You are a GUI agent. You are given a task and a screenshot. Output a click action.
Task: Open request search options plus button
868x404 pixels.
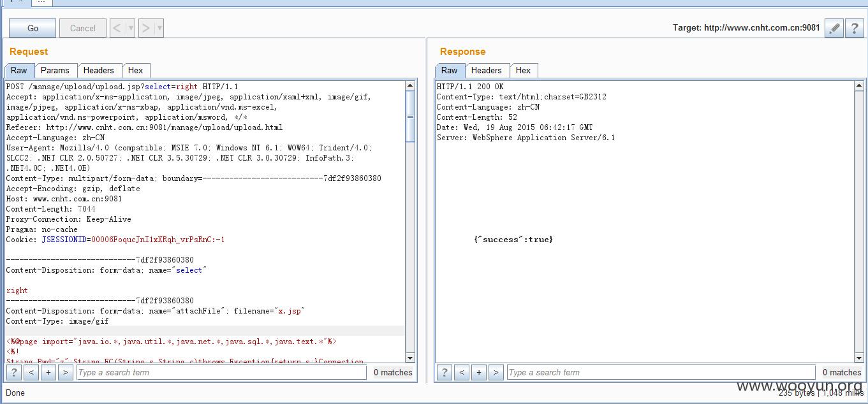[x=48, y=372]
